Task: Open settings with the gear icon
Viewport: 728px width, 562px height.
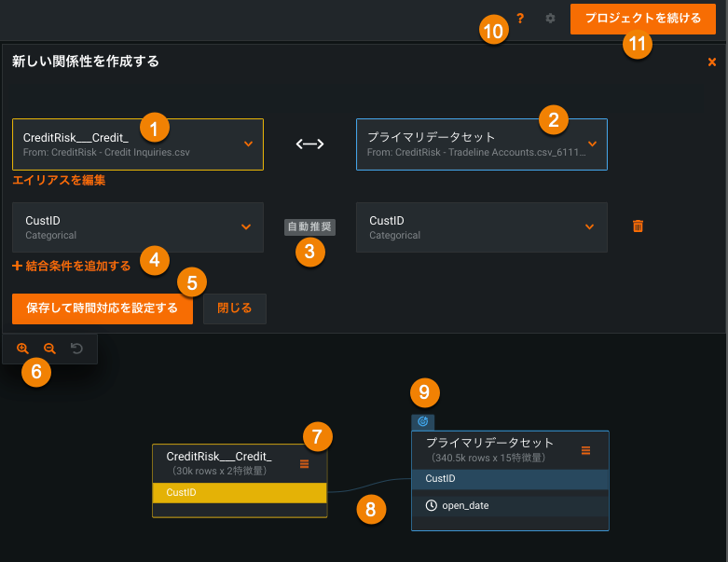Action: tap(550, 19)
